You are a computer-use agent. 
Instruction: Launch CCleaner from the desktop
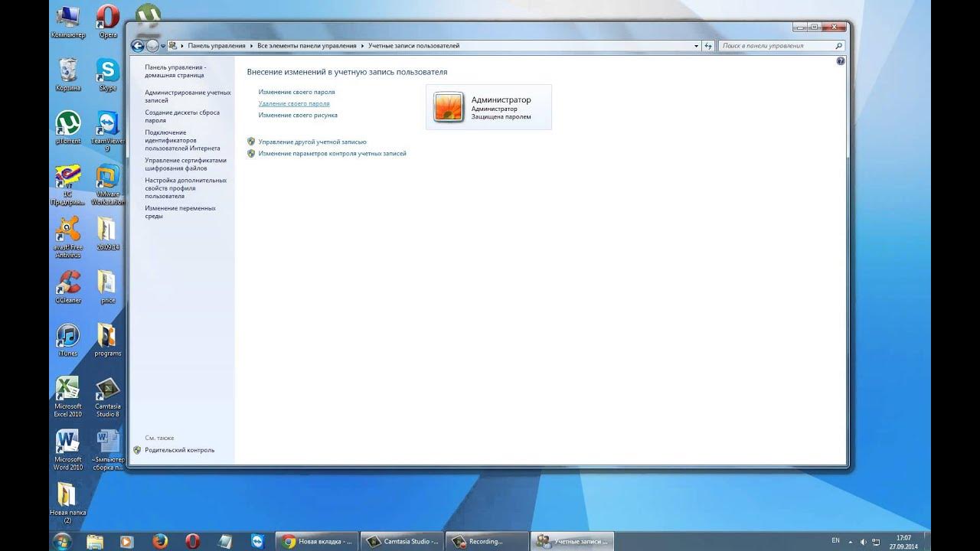tap(67, 288)
